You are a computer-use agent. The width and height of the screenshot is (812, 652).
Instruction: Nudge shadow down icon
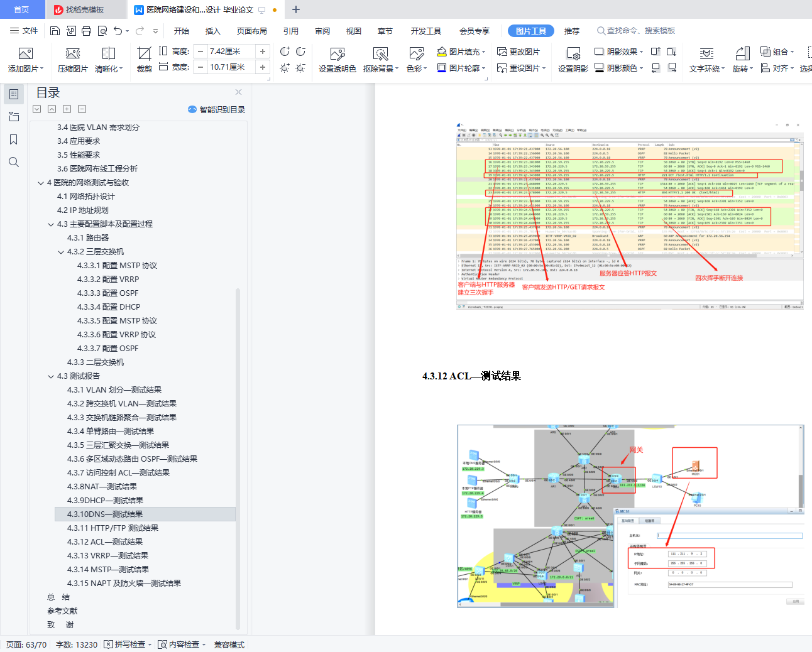tap(671, 52)
